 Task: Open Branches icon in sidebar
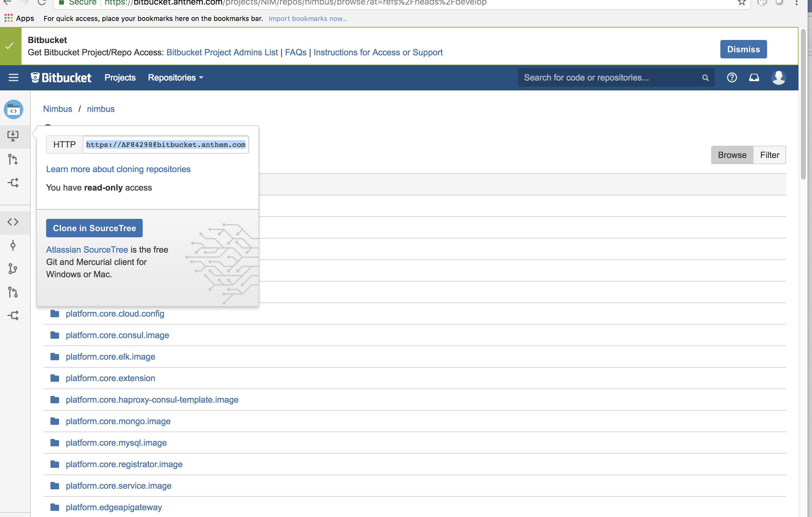tap(13, 269)
